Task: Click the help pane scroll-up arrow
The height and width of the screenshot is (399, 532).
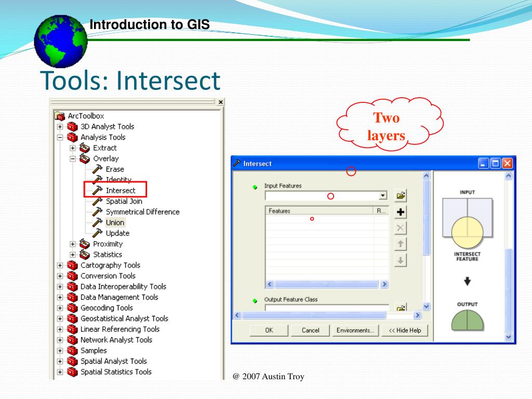Action: click(x=508, y=176)
